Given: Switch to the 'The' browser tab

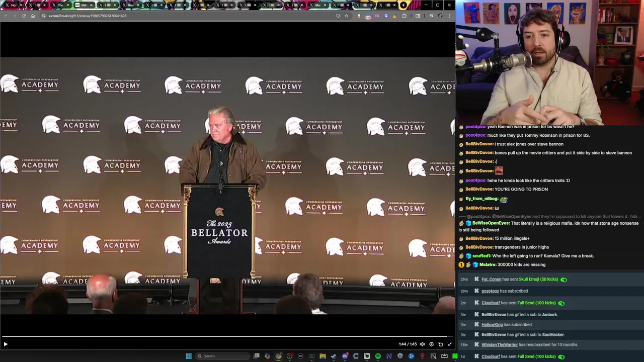Looking at the screenshot, I should (60, 5).
